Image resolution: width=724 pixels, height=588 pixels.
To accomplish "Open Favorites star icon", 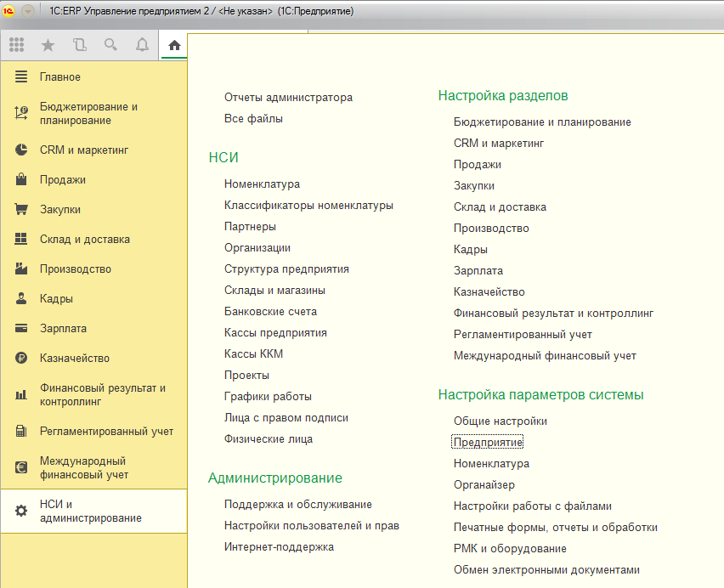I will pos(48,45).
